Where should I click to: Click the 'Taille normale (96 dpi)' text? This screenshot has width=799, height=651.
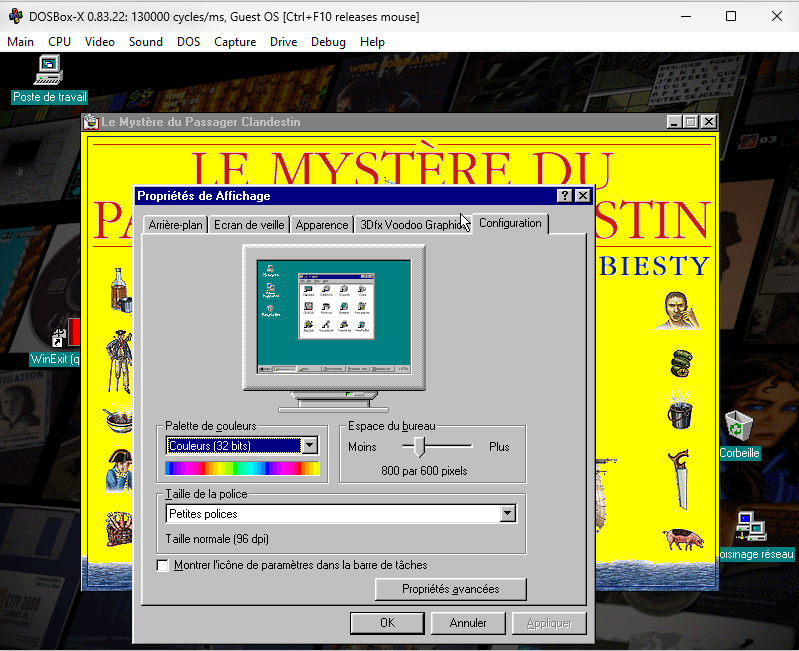[217, 538]
